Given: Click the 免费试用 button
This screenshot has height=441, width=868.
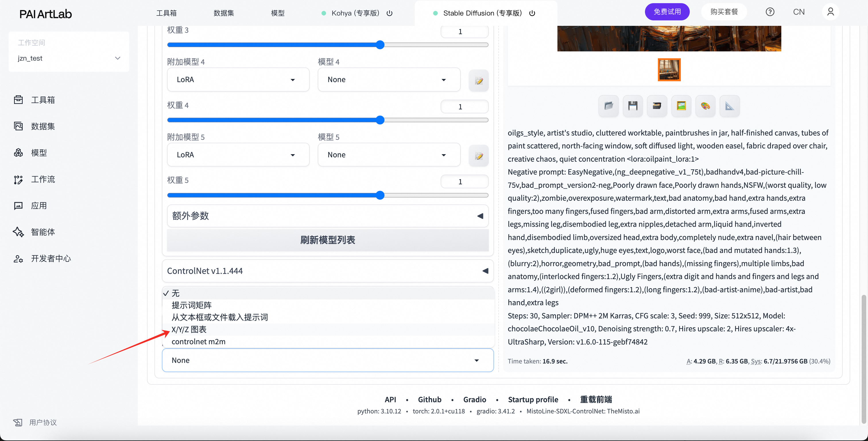Looking at the screenshot, I should [667, 12].
